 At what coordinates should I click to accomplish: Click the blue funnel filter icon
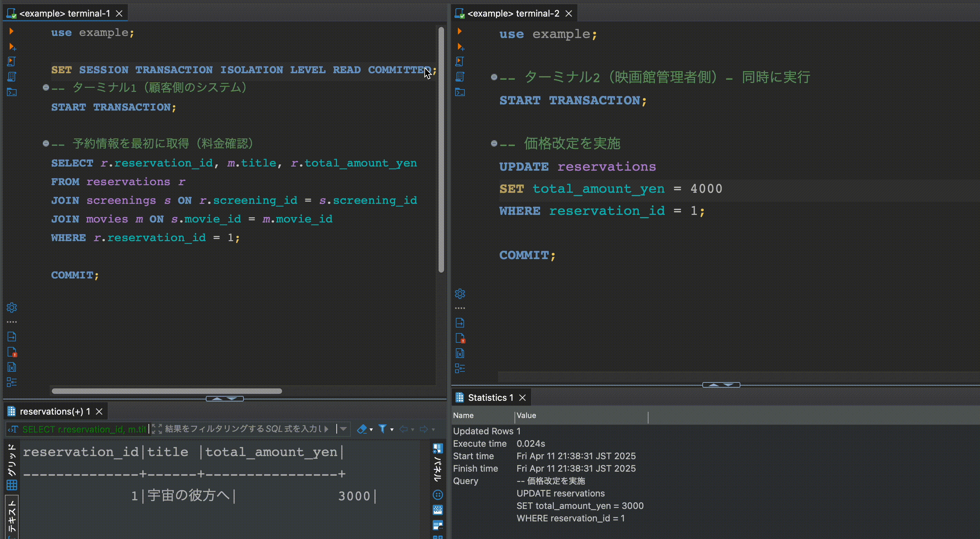[x=382, y=429]
